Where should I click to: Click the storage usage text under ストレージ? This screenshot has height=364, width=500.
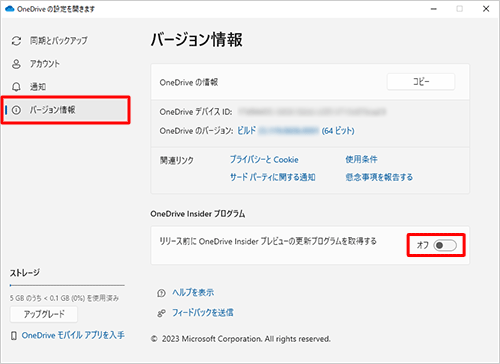pyautogui.click(x=64, y=298)
